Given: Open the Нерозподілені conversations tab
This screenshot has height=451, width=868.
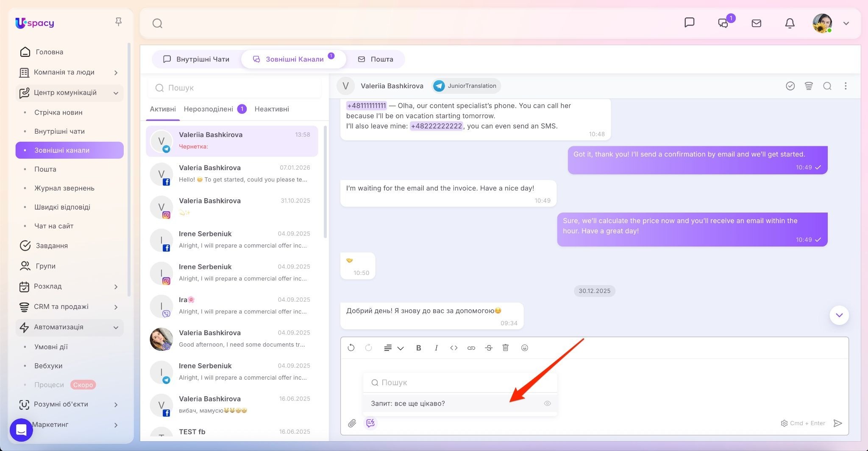Looking at the screenshot, I should coord(209,109).
